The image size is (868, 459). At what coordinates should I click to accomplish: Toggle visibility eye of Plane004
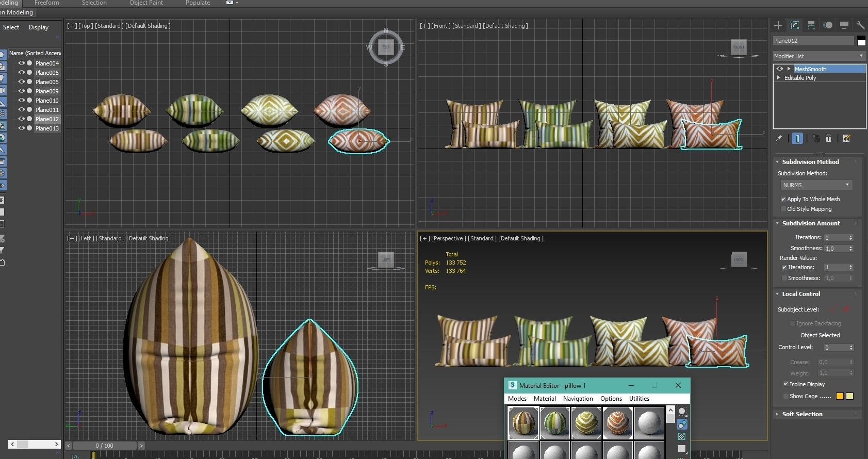22,63
